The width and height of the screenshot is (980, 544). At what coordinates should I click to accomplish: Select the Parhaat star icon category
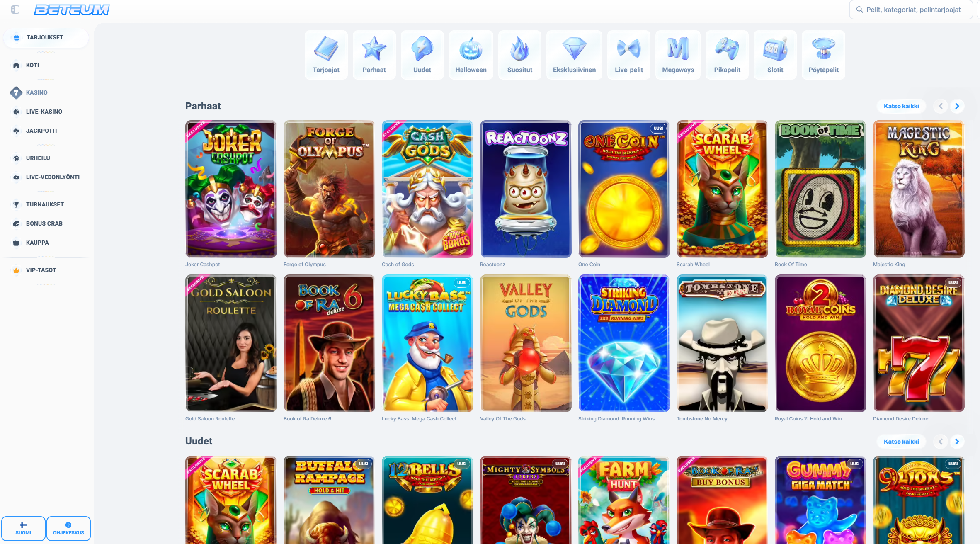[x=374, y=55]
